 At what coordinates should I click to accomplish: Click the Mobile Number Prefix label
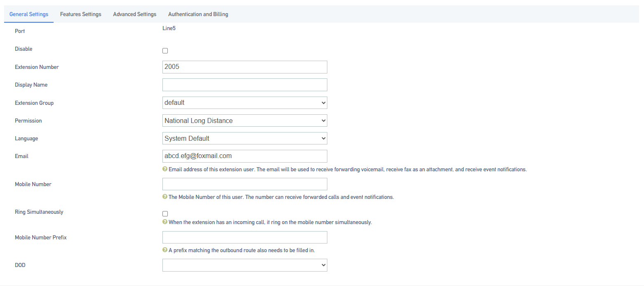coord(41,237)
